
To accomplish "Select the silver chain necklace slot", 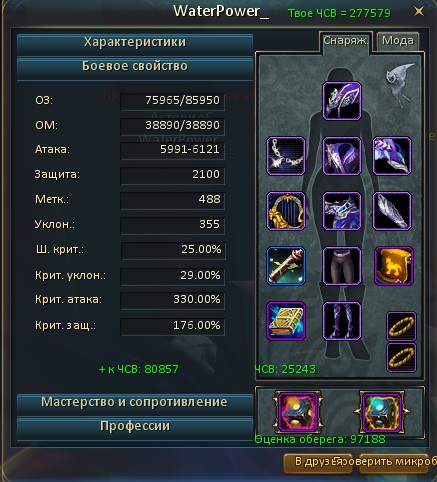I will [x=286, y=156].
